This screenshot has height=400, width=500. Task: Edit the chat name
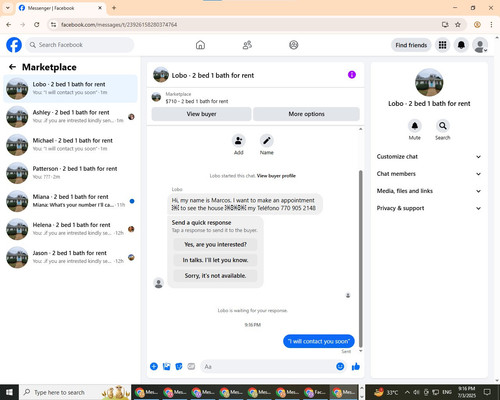coord(267,141)
